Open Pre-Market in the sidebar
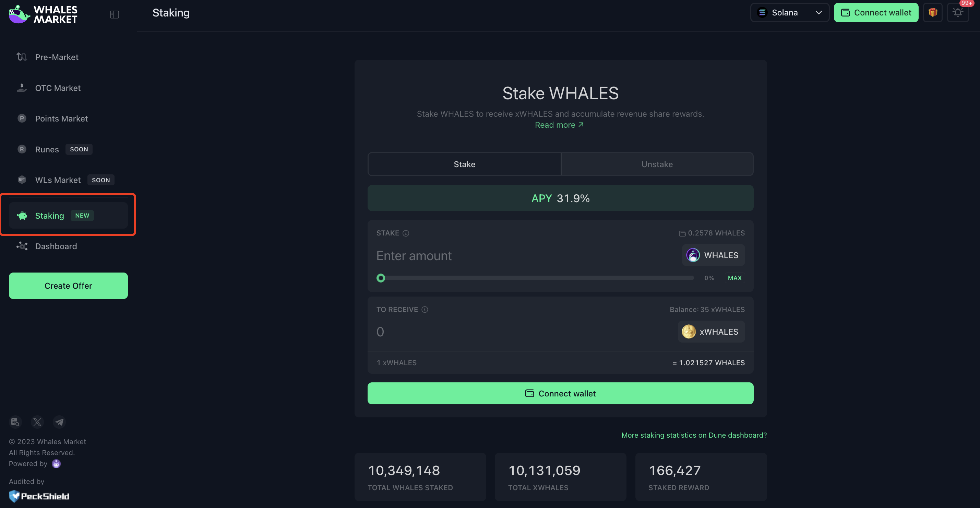 tap(57, 57)
